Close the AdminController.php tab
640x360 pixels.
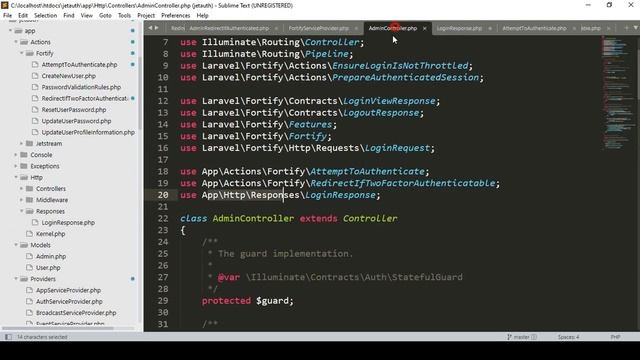click(424, 28)
